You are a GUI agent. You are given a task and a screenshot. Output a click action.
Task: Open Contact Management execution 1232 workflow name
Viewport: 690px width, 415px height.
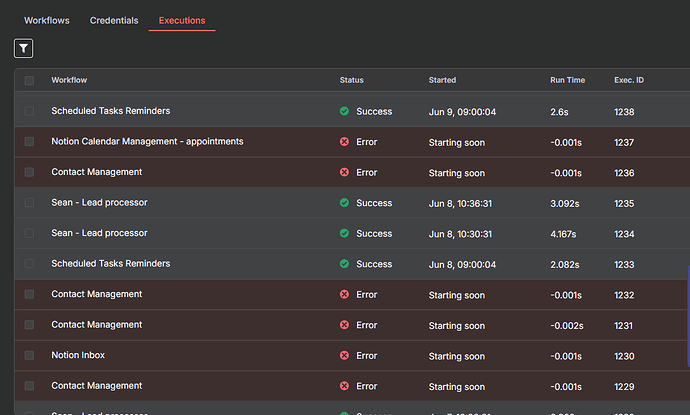coord(96,294)
